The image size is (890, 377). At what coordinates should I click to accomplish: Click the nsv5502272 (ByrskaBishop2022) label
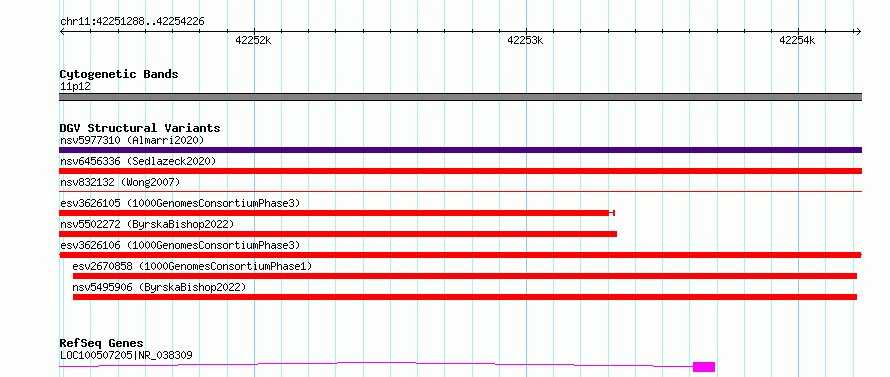[147, 224]
